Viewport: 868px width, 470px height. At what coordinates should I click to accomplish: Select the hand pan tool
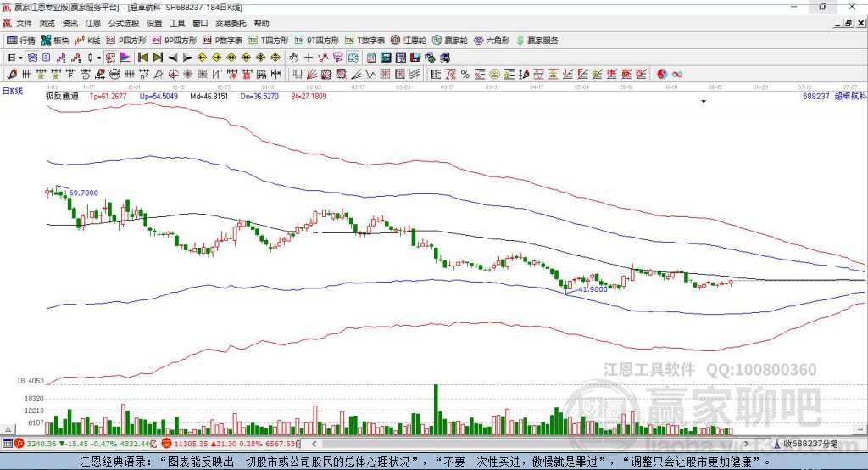tap(294, 58)
